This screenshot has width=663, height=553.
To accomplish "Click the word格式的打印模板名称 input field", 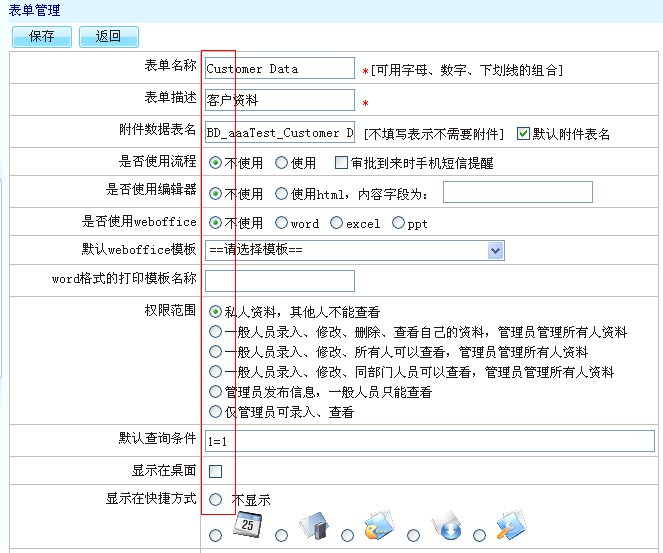I will 280,281.
